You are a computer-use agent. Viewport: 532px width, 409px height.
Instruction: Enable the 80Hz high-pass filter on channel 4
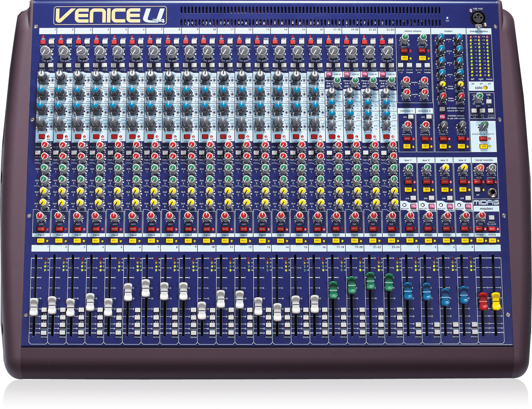(x=105, y=65)
